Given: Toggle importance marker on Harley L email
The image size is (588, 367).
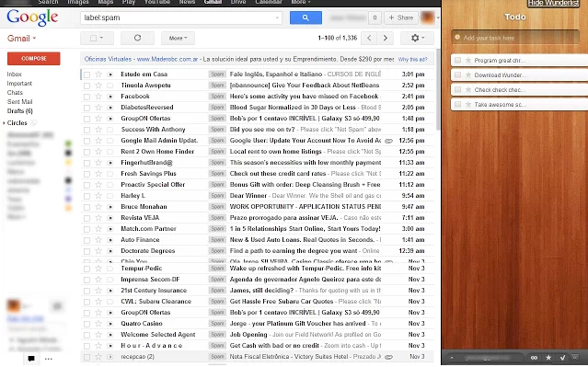Looking at the screenshot, I should point(110,196).
